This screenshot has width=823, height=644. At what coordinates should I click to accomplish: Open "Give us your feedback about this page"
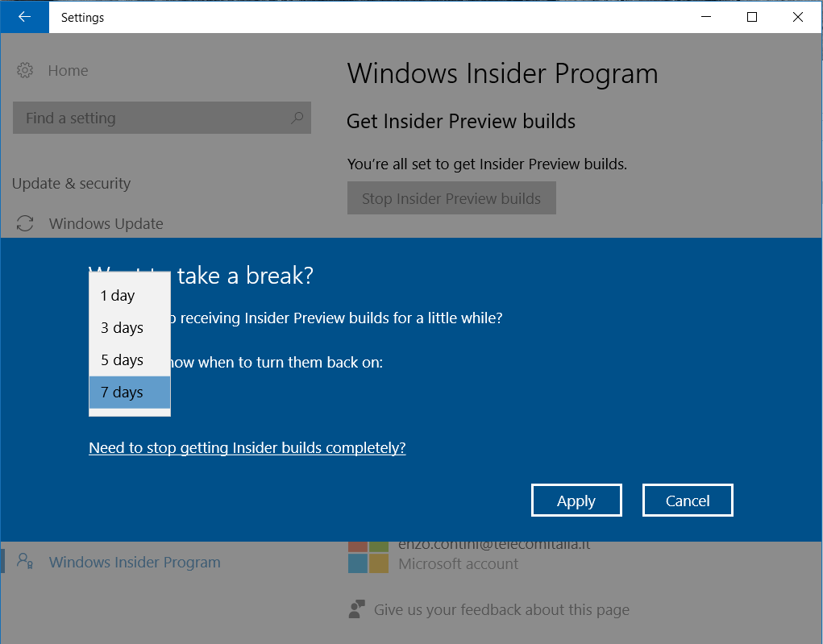[501, 609]
